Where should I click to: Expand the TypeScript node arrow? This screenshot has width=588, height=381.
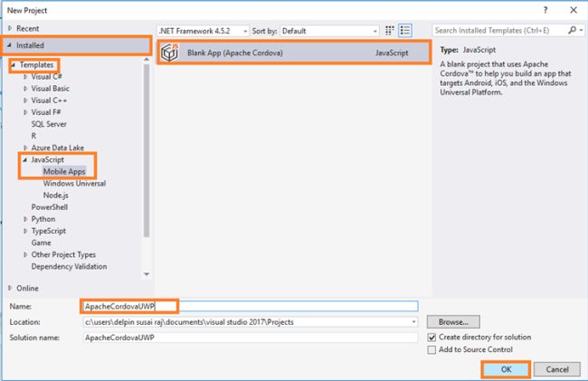coord(25,231)
